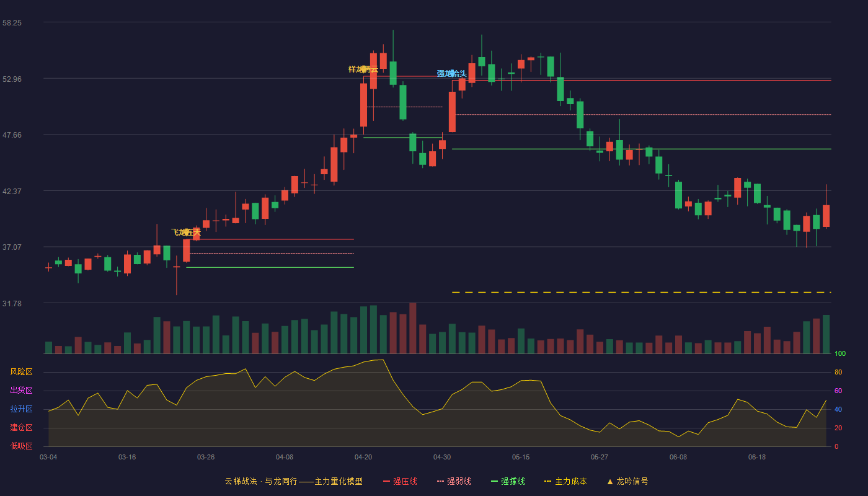Click the 52.96 price axis label
This screenshot has height=496, width=868.
pyautogui.click(x=12, y=79)
